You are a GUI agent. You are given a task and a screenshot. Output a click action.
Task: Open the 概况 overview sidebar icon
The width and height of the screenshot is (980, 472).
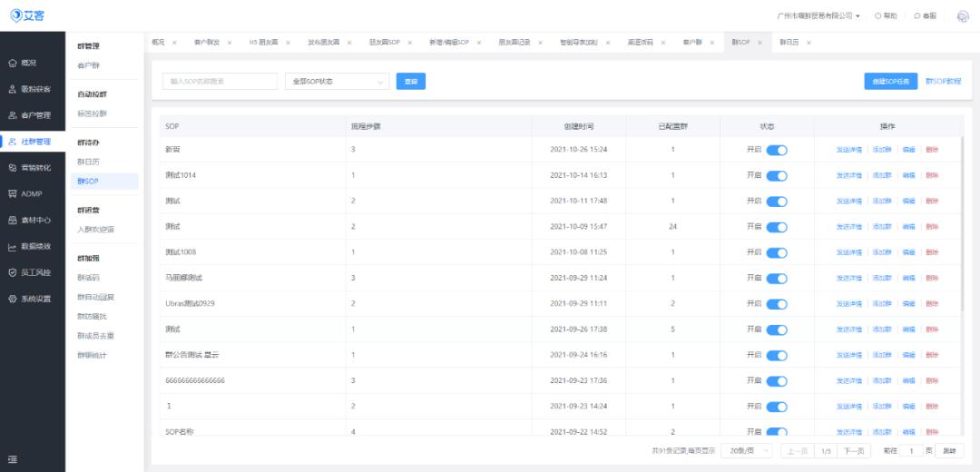tap(13, 63)
